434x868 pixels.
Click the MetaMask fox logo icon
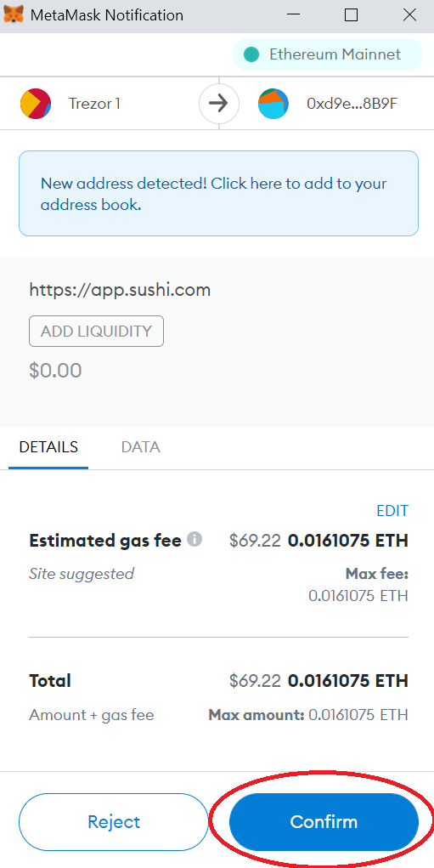(x=14, y=14)
